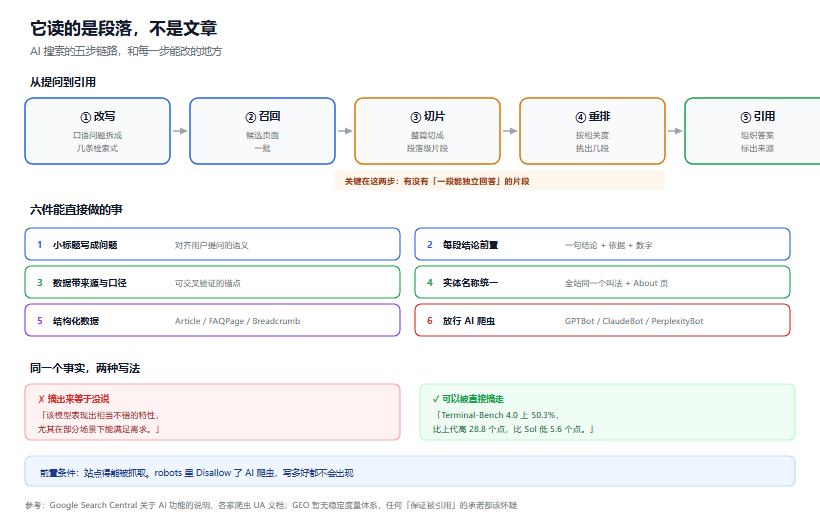Click the quote 该模型表现出相当不错的特性
Screen dimensions: 820x520
[x=98, y=415]
